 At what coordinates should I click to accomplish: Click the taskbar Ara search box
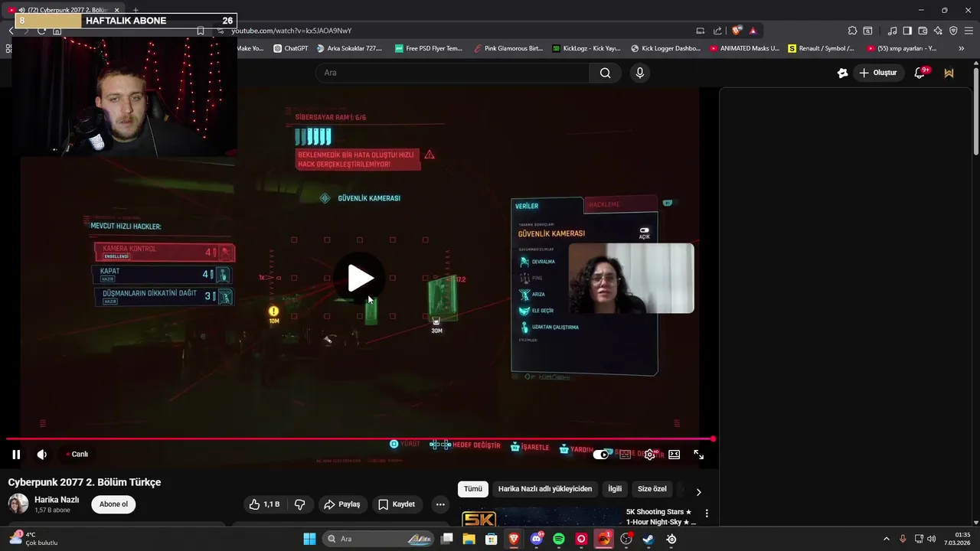coord(379,539)
